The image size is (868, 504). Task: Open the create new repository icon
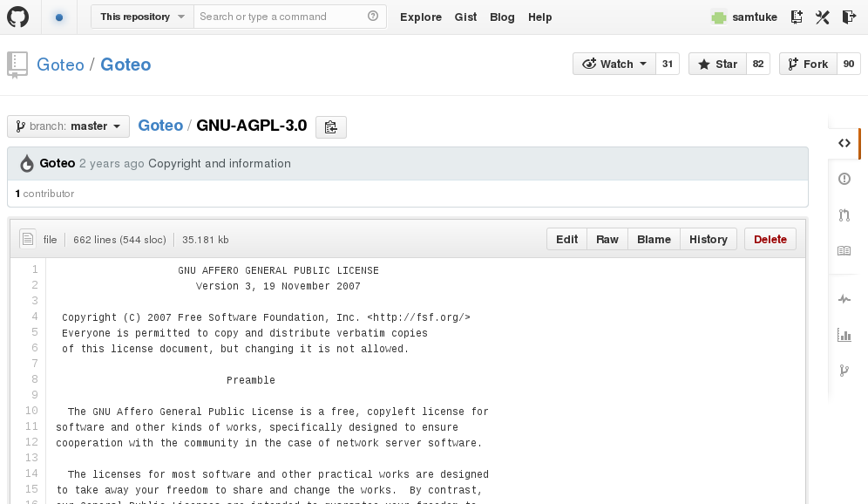796,17
